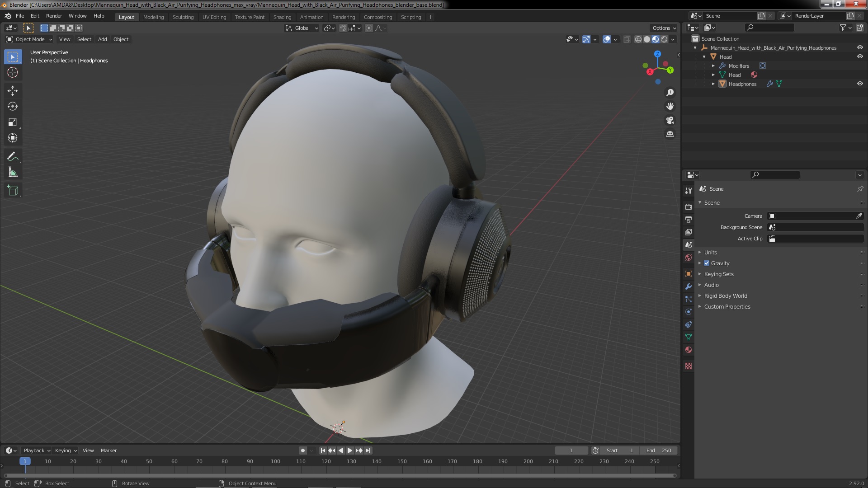Switch to the UV Editing workspace tab

(x=214, y=17)
